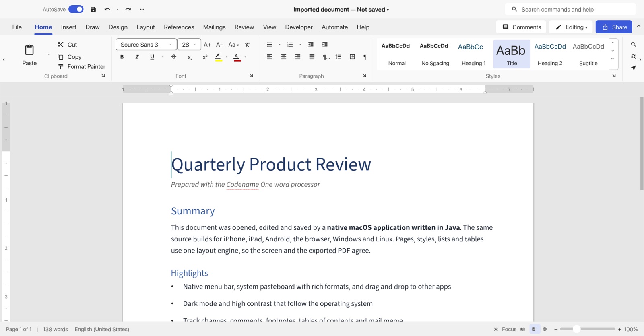
Task: Switch to the Review tab
Action: click(244, 27)
